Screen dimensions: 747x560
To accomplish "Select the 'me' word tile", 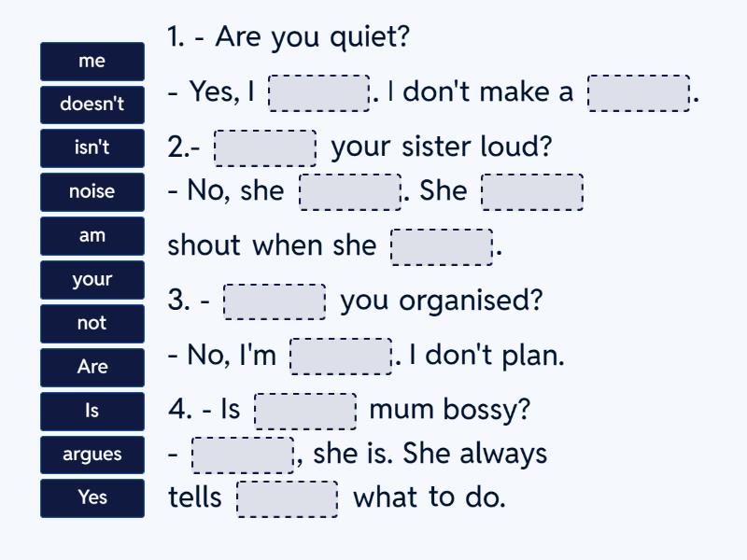I will click(92, 62).
